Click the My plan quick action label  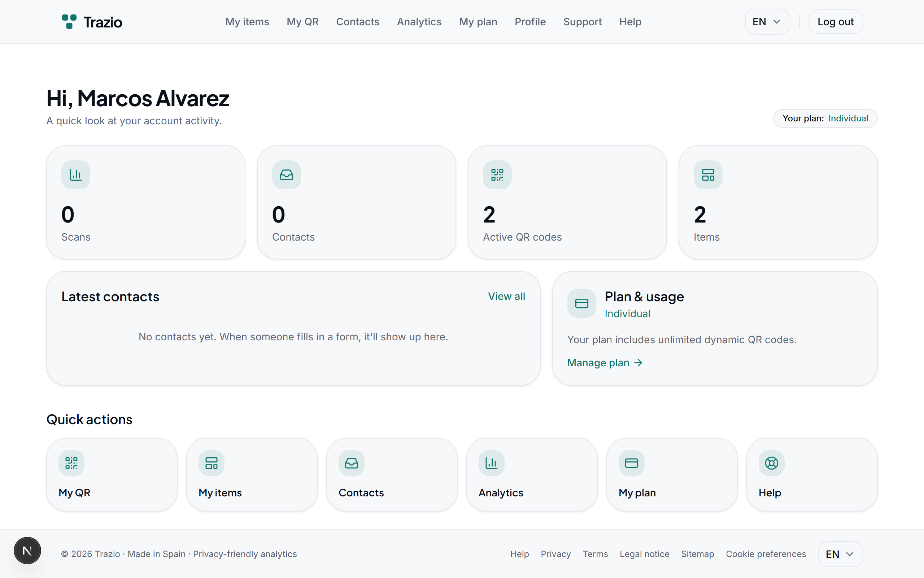pyautogui.click(x=637, y=493)
